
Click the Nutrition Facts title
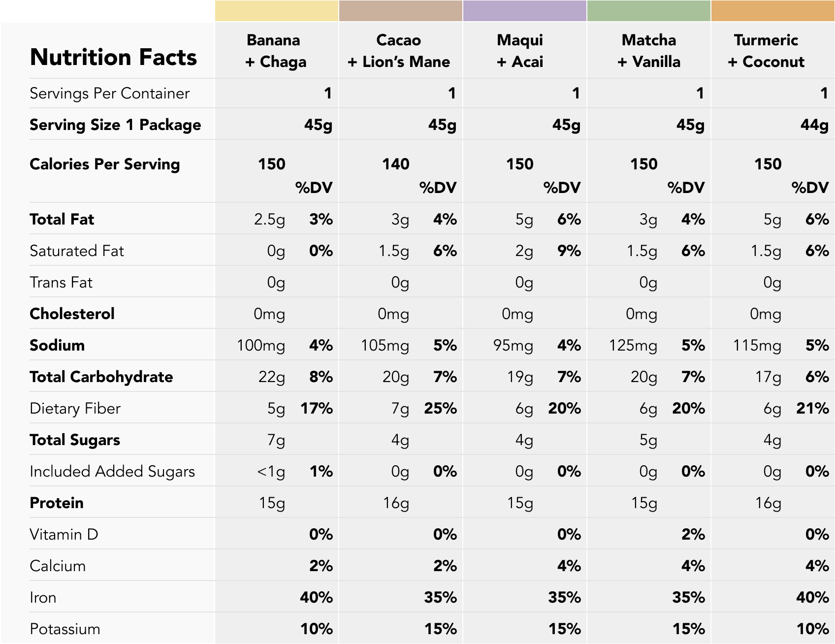pyautogui.click(x=113, y=57)
